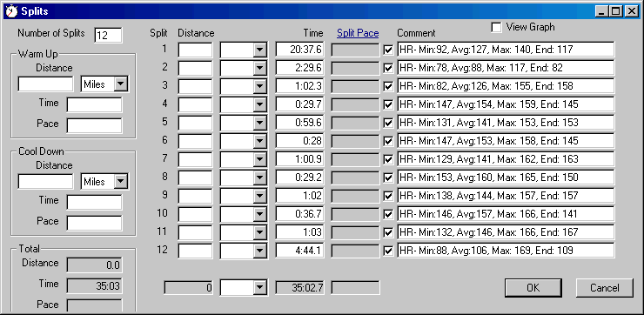This screenshot has height=315, width=644.
Task: Click the comment field ending in End: 141
Action: 506,214
